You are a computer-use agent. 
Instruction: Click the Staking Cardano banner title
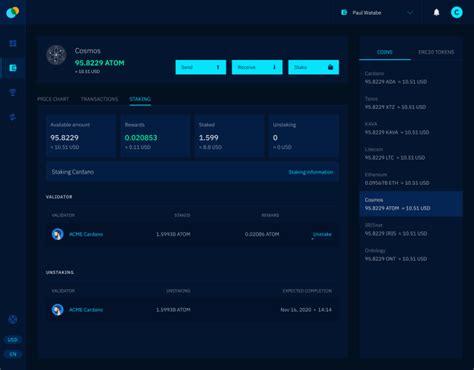coord(73,172)
